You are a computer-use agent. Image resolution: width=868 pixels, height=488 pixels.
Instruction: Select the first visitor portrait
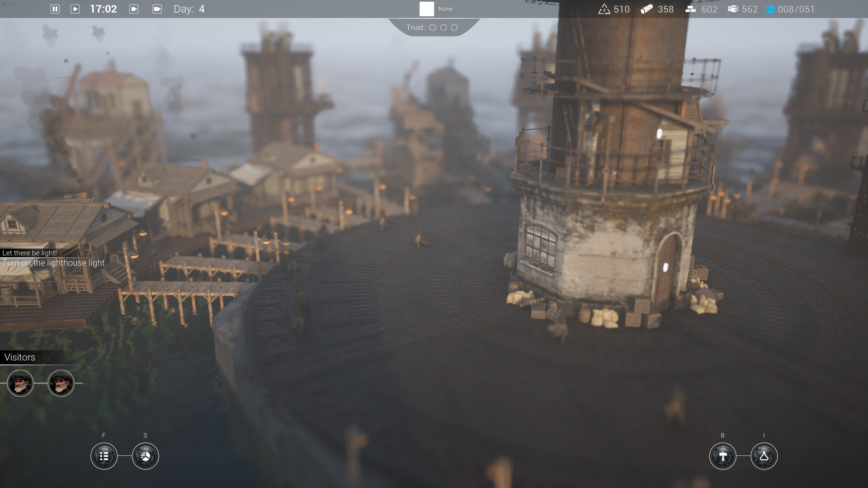click(x=20, y=384)
